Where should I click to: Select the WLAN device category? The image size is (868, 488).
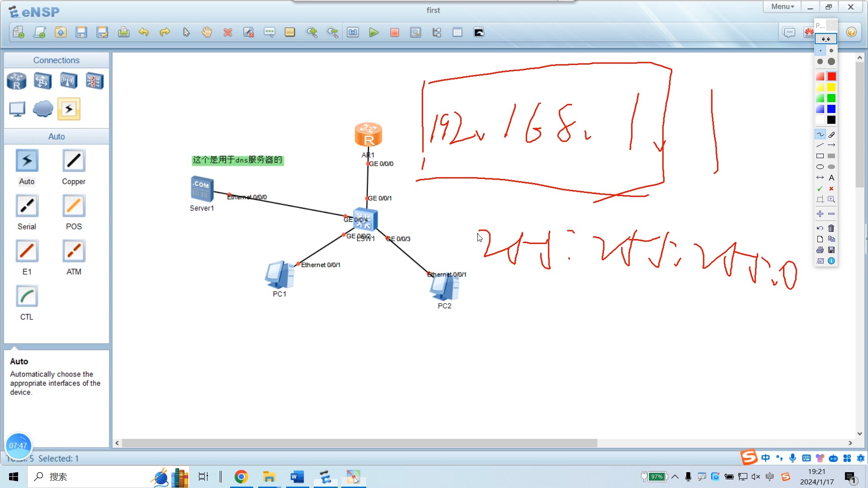tap(69, 81)
